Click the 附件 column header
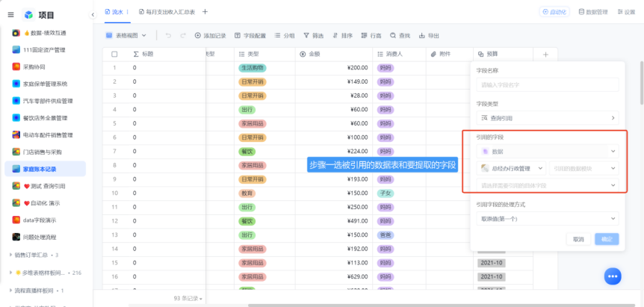 coord(450,55)
